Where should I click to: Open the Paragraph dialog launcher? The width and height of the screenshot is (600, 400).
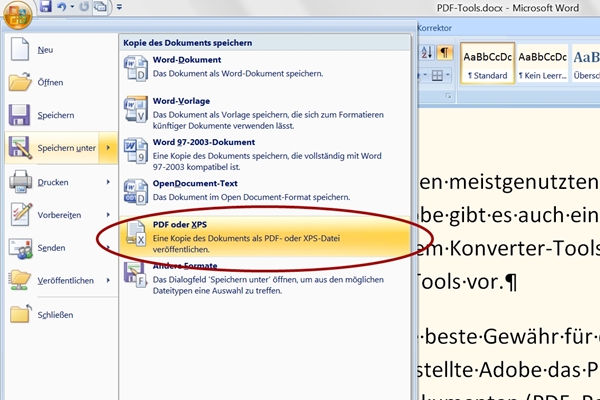(448, 96)
